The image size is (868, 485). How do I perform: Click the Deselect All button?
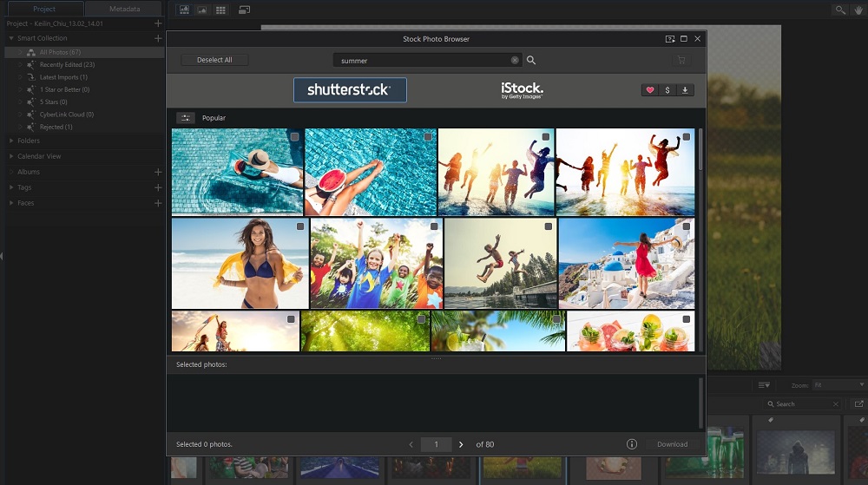tap(214, 60)
